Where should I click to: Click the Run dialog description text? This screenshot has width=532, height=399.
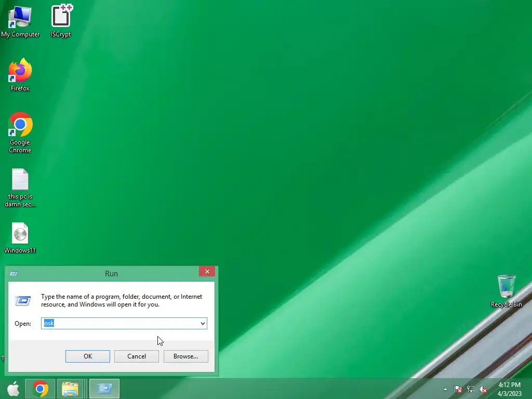[x=122, y=301]
